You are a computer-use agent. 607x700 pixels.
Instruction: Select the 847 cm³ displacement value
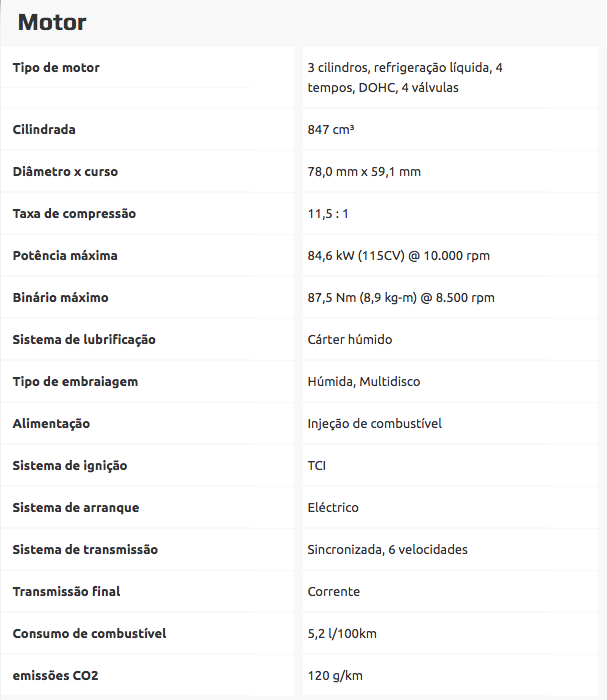pyautogui.click(x=332, y=130)
